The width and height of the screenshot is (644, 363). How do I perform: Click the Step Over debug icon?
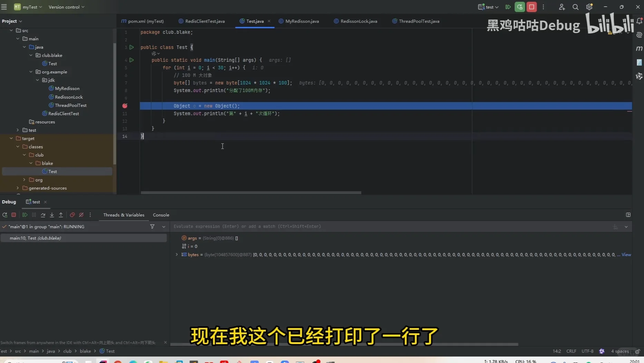point(43,215)
